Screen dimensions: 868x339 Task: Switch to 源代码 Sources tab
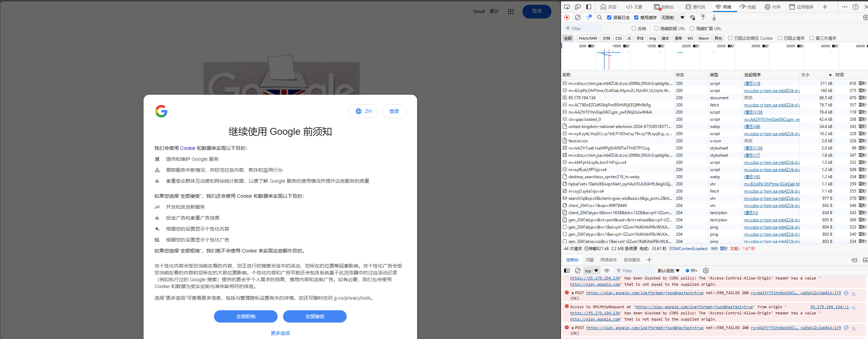pyautogui.click(x=695, y=7)
